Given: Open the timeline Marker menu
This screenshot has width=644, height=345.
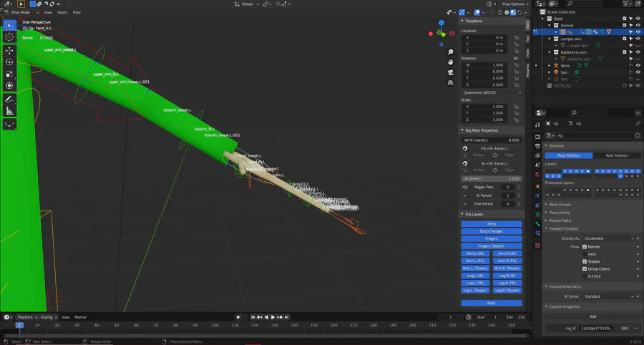Looking at the screenshot, I should click(x=80, y=317).
